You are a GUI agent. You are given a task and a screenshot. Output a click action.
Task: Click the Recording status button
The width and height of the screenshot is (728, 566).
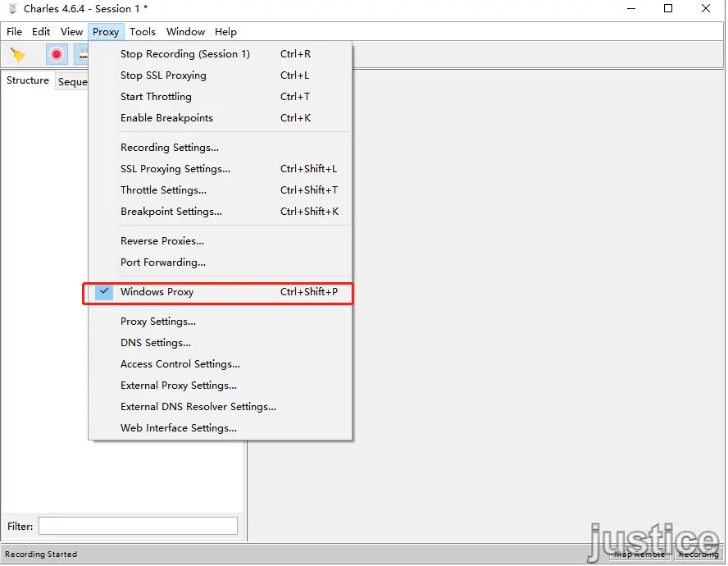698,554
